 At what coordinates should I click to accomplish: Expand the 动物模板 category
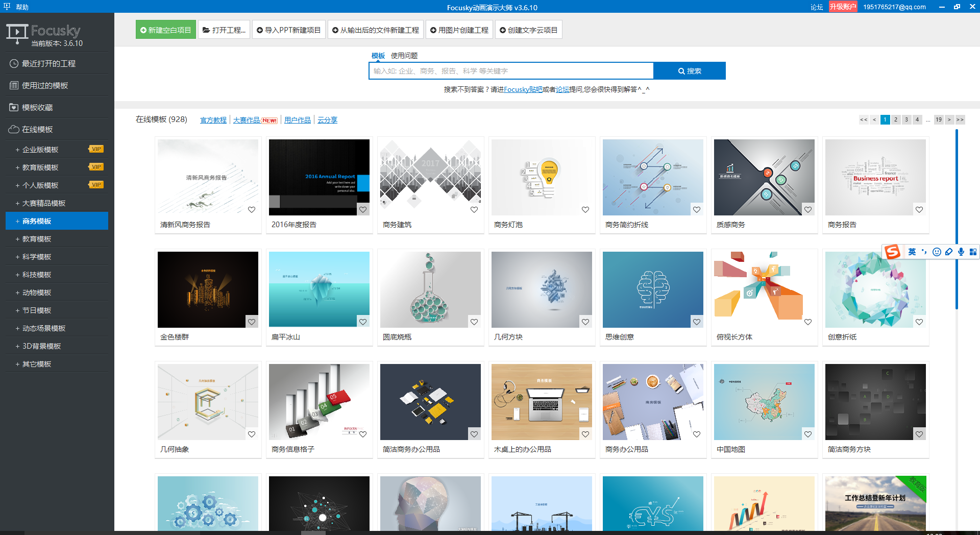click(57, 292)
